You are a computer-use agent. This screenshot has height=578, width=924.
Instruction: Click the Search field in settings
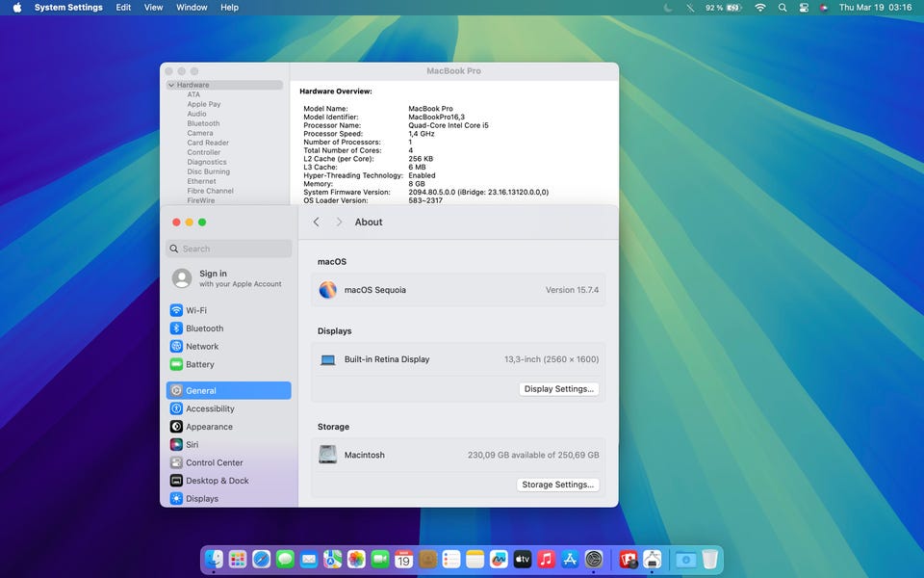coord(229,249)
